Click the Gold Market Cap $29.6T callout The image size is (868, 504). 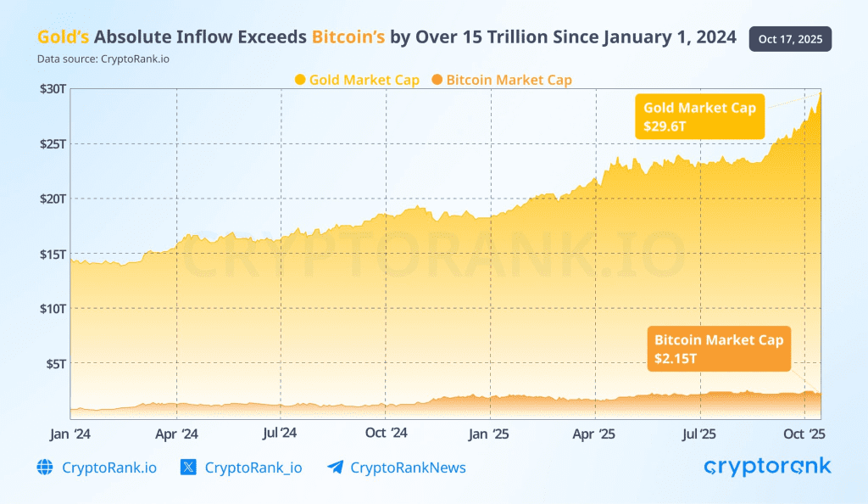699,117
